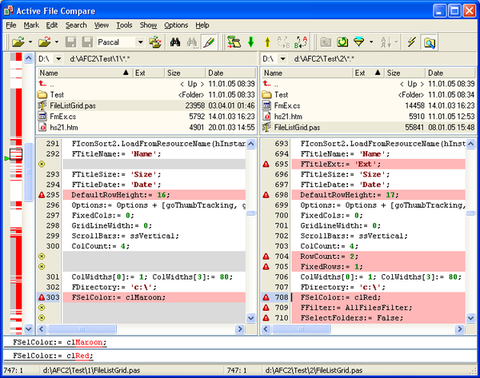
Task: Click the lightning bolt toolbar icon
Action: [x=412, y=42]
